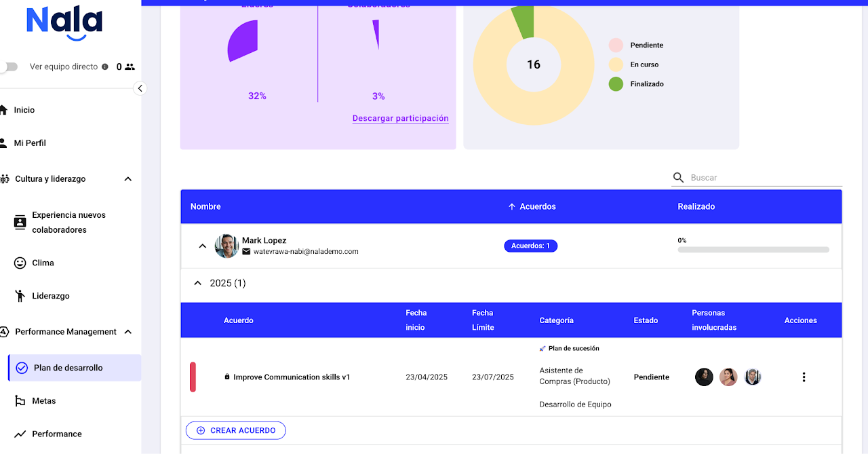Collapse the Cultura y liderazgo section
Image resolution: width=868 pixels, height=454 pixels.
click(127, 179)
